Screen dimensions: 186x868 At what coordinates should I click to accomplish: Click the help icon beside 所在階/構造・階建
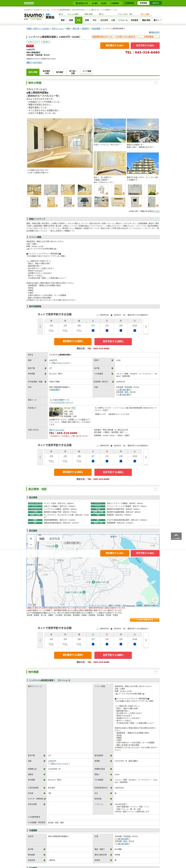click(45, 382)
